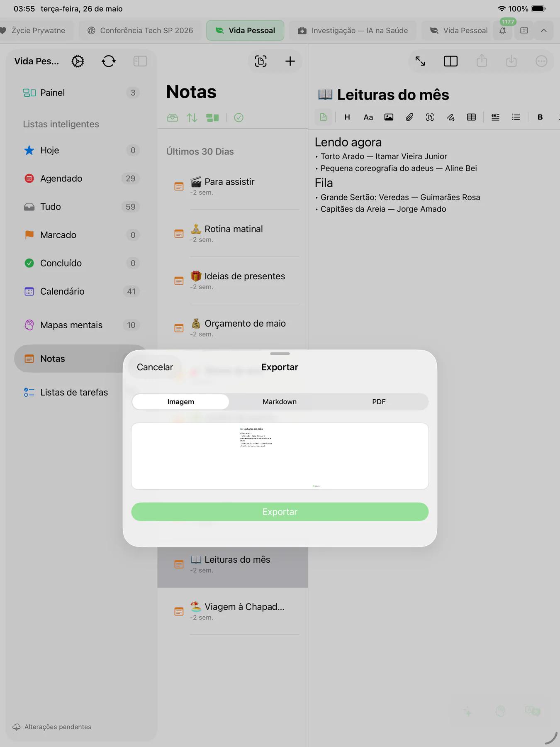Open the inbox filter icon under Notas
The width and height of the screenshot is (560, 747).
pyautogui.click(x=172, y=118)
